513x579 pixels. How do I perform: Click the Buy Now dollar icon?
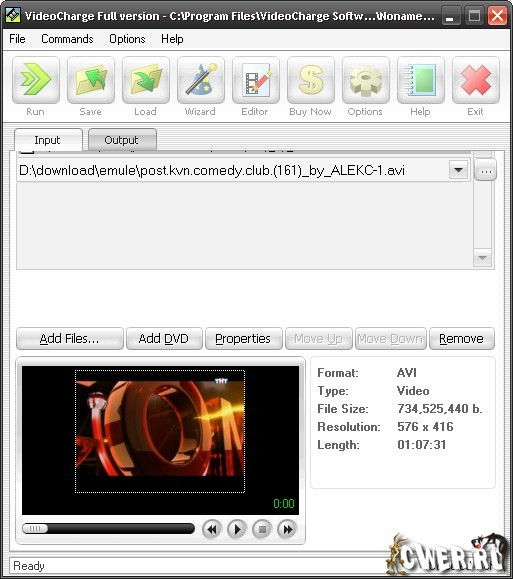coord(311,80)
